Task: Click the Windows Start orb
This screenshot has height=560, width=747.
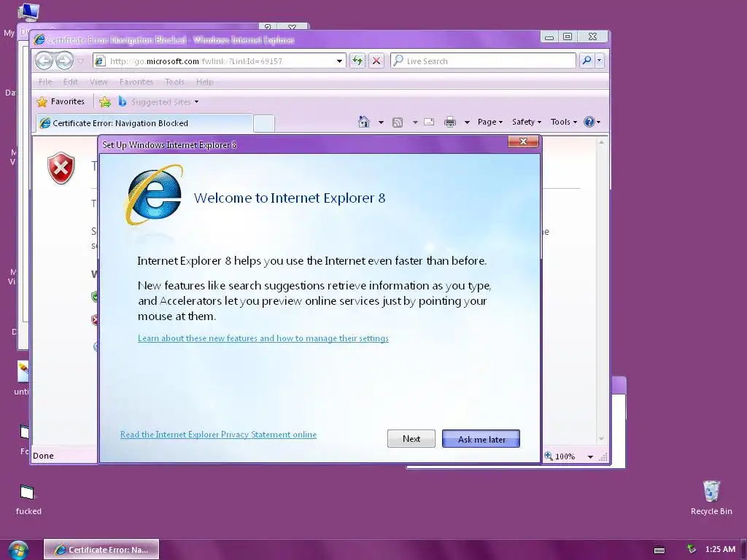Action: tap(18, 551)
